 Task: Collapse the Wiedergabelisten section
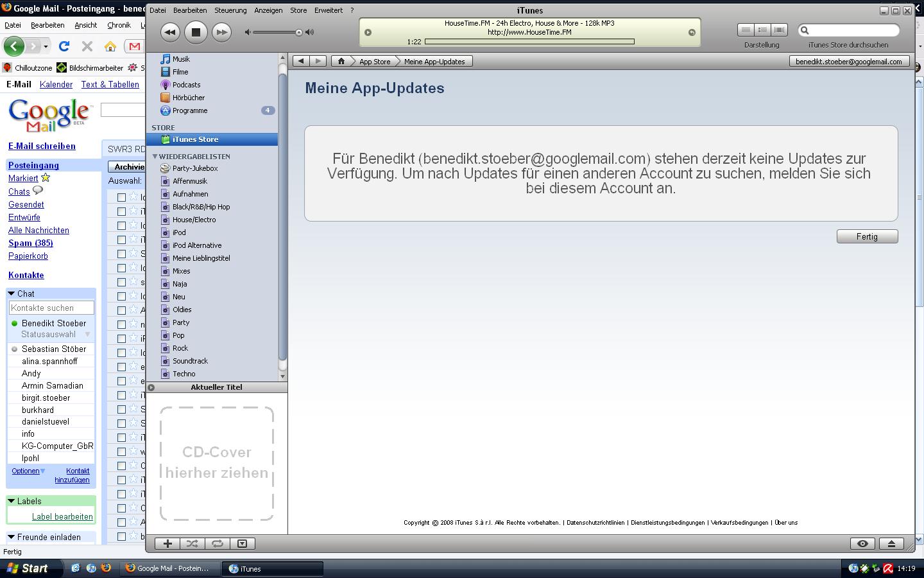tap(155, 157)
